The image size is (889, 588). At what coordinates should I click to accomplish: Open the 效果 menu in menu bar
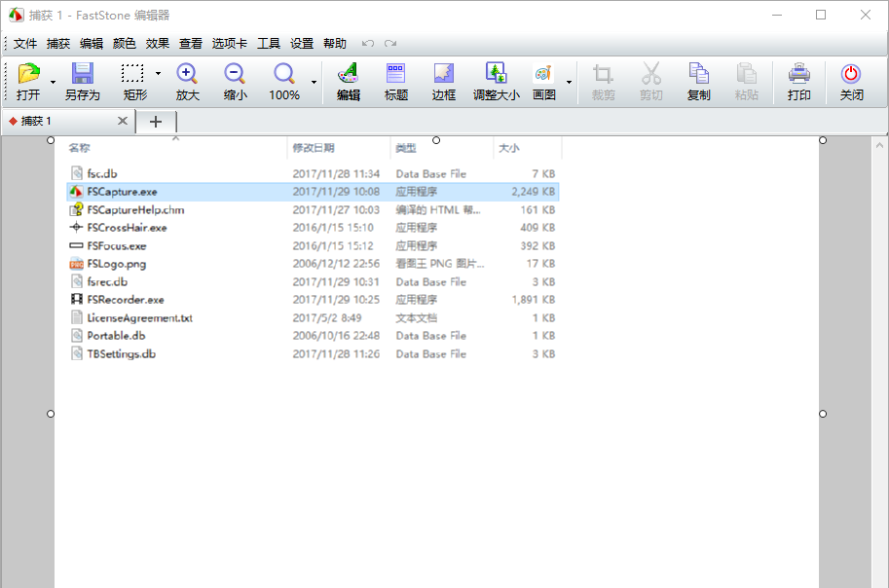[158, 44]
